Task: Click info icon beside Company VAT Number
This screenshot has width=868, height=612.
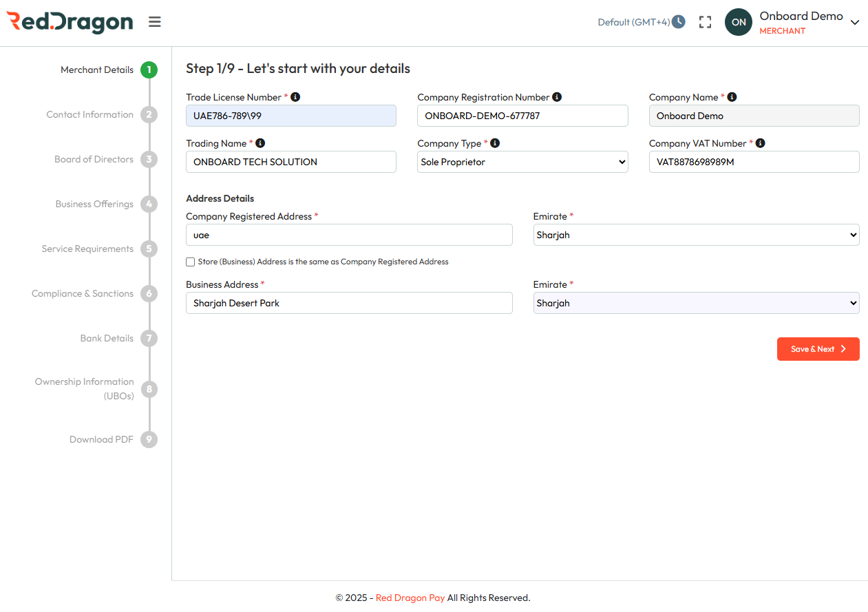Action: click(760, 143)
